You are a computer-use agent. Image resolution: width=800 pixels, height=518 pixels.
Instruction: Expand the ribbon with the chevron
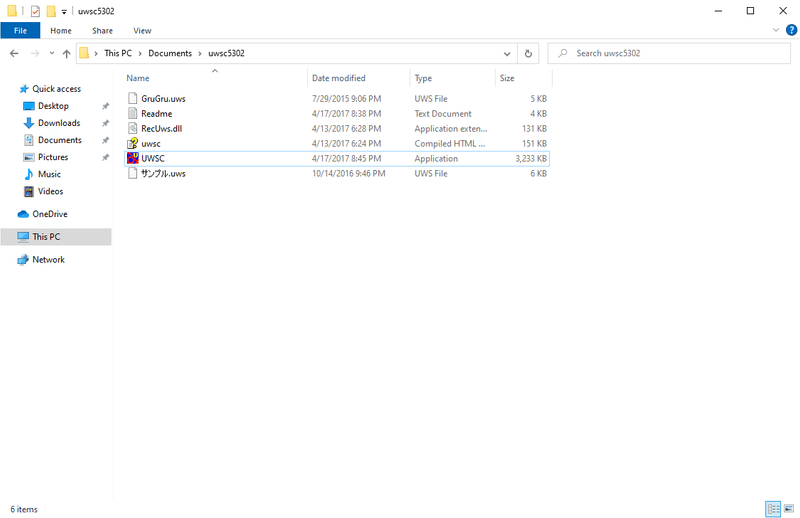776,30
